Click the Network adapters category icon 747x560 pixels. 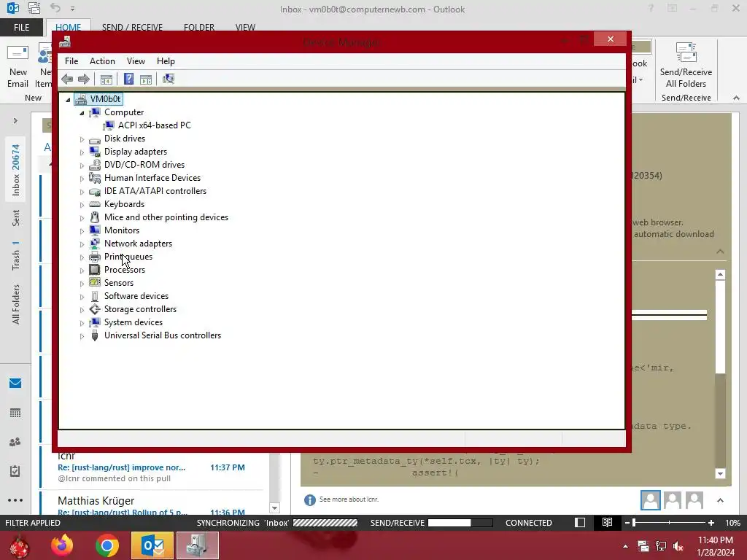tap(95, 244)
